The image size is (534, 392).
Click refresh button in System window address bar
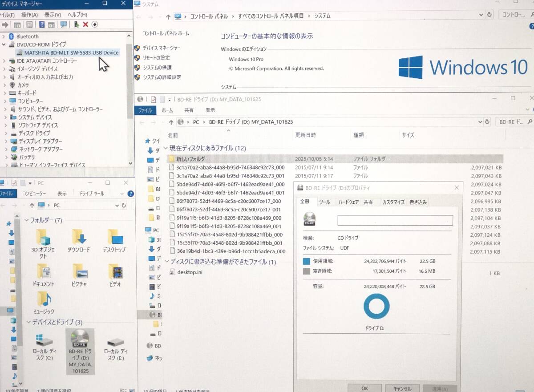[490, 14]
